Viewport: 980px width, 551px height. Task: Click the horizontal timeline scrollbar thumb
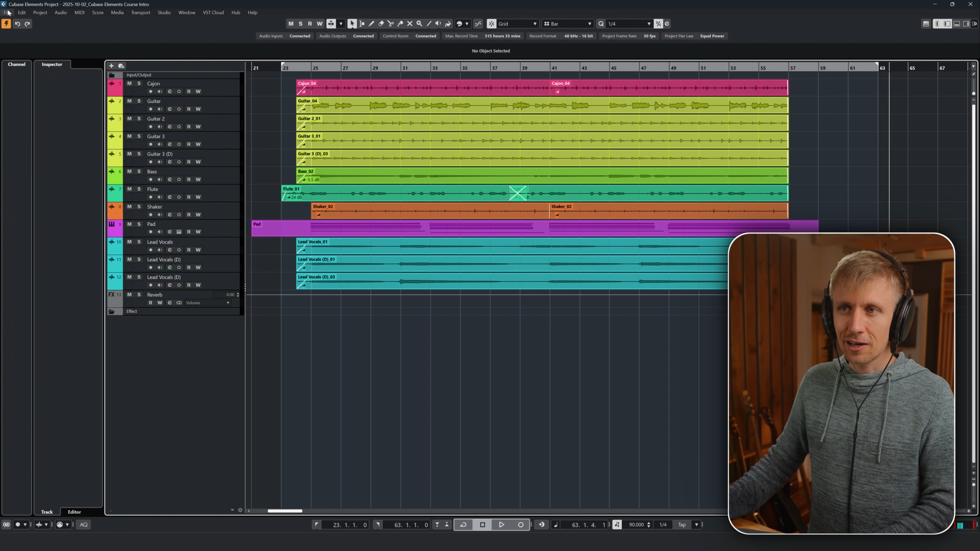tap(285, 511)
